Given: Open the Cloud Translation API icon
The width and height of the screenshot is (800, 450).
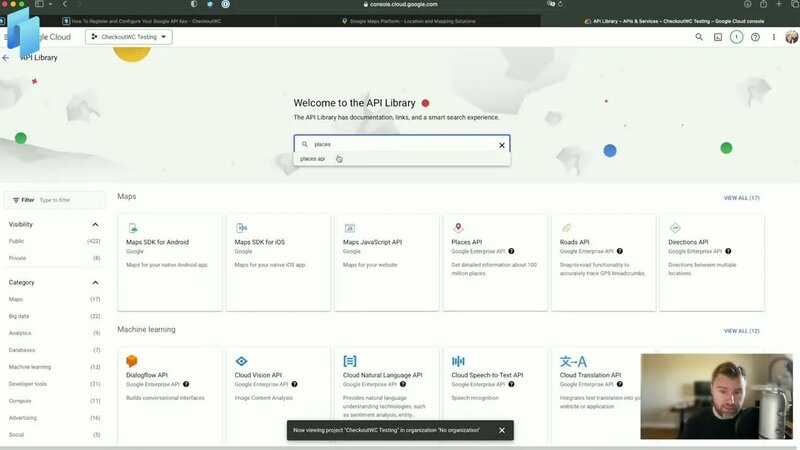Looking at the screenshot, I should (x=573, y=361).
